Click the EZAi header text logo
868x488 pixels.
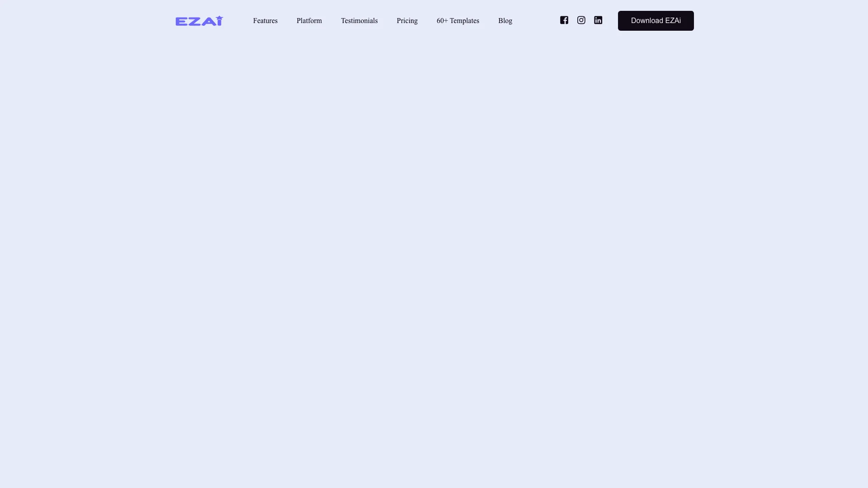tap(198, 20)
